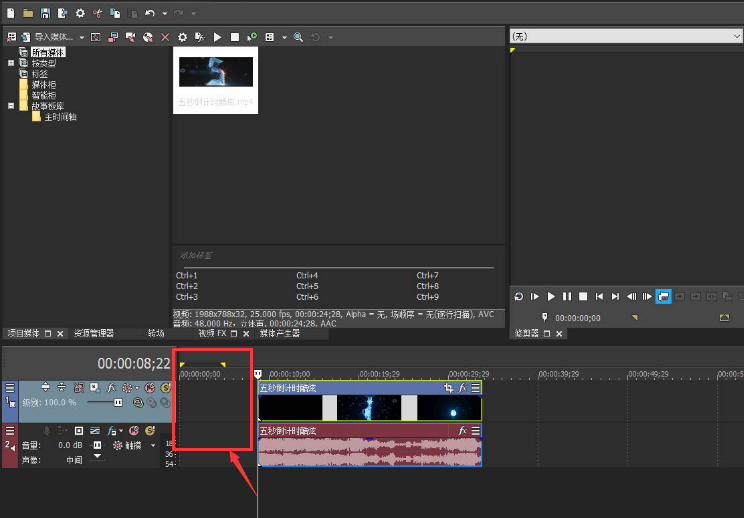Click Play in the trimmer transport
Screen dimensions: 744x518
click(x=551, y=296)
